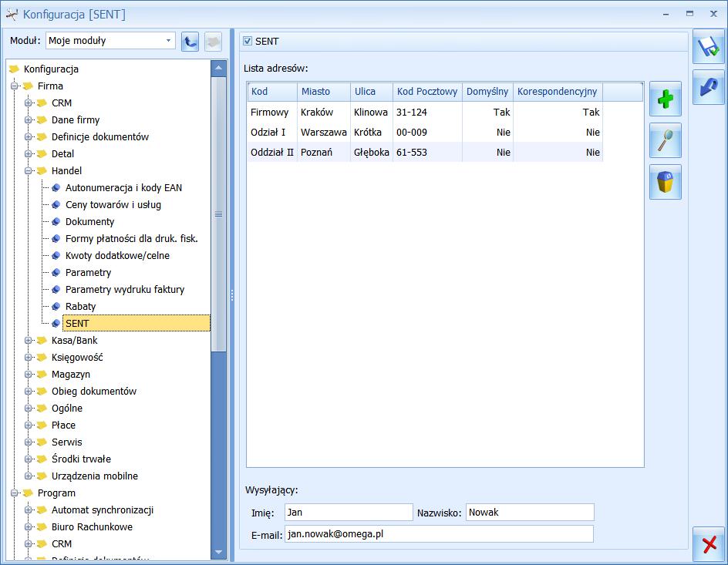Delete address using the trash bin icon

tap(666, 182)
